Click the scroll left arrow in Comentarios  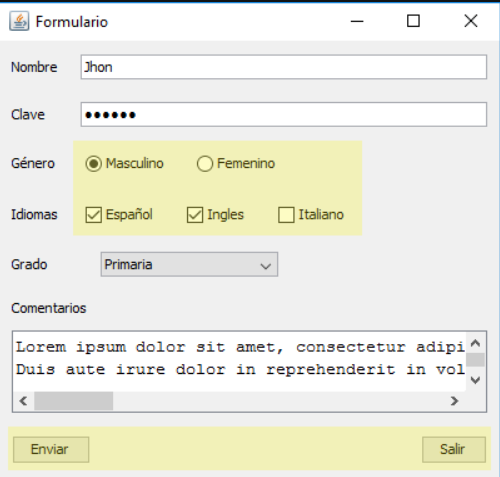pos(23,401)
